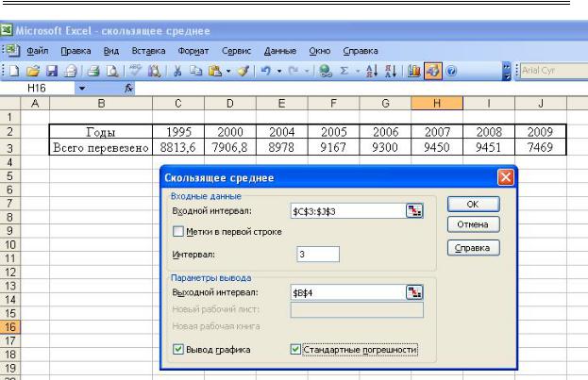
Task: Click the Insert Function fx icon
Action: [x=128, y=89]
